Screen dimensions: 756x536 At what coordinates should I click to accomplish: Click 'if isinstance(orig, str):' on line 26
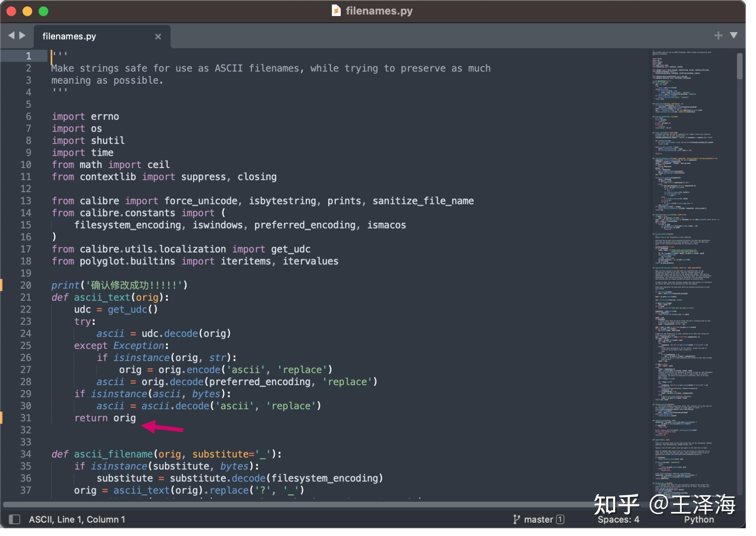pos(167,357)
